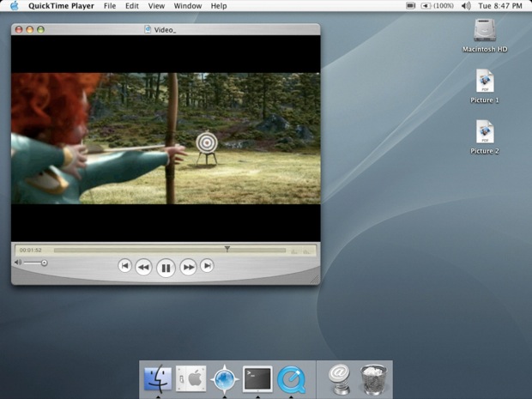Minimize the Video_ window
This screenshot has height=399, width=532.
tap(30, 30)
